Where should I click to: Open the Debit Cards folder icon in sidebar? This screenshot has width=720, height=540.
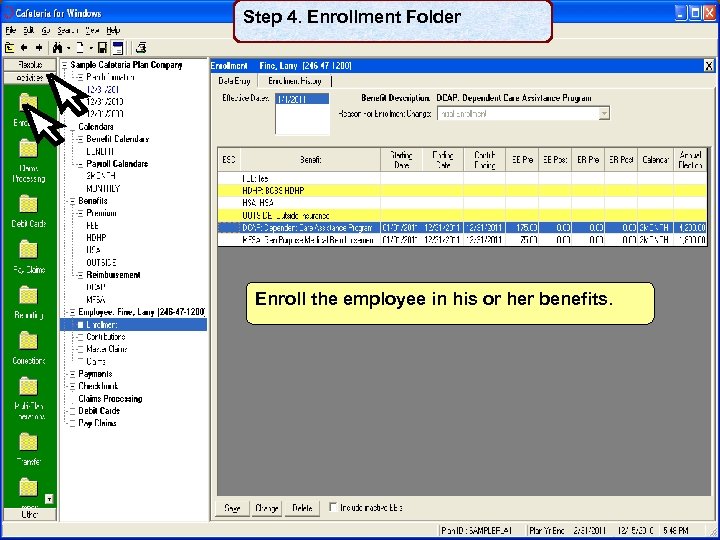coord(28,204)
